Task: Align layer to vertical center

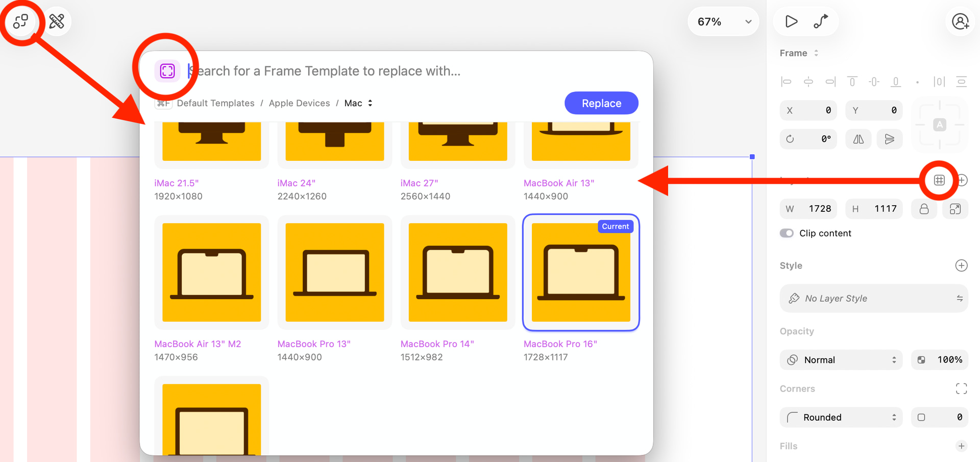Action: point(874,82)
